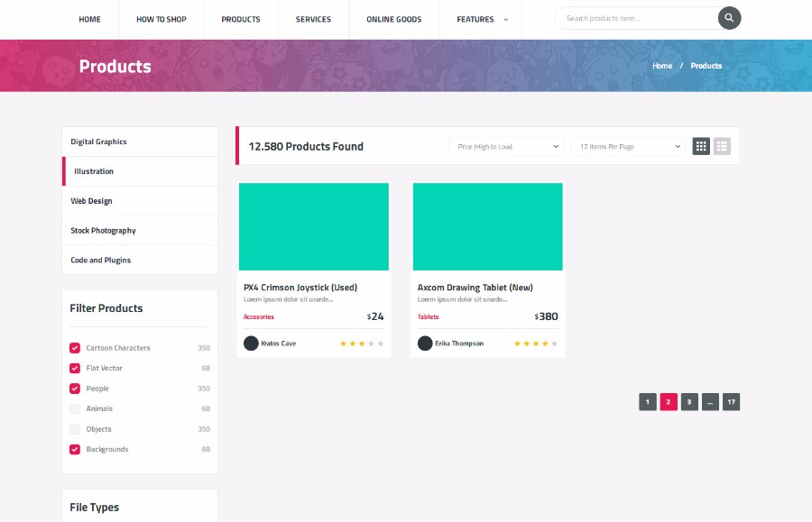Uncheck the People filter
Image resolution: width=812 pixels, height=522 pixels.
[75, 389]
